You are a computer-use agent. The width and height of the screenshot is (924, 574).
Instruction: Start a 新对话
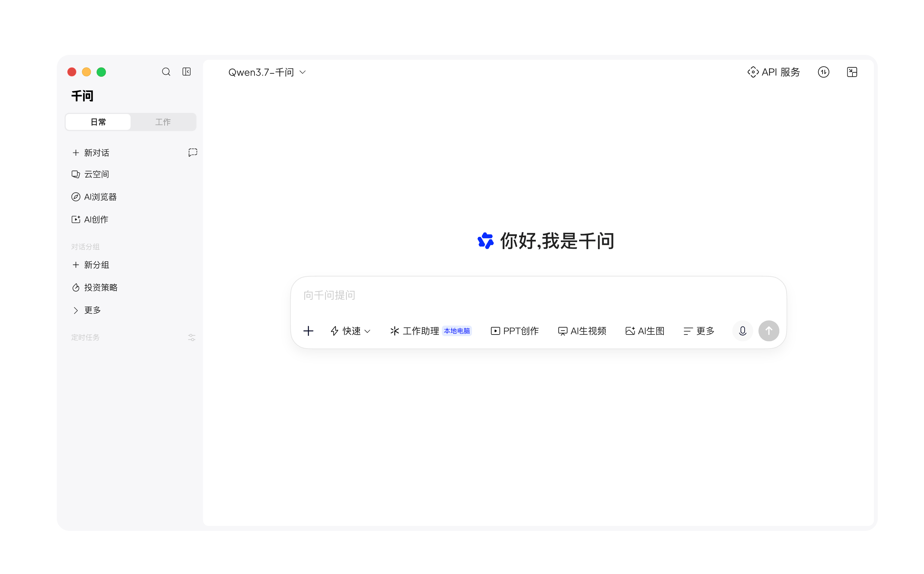[x=91, y=152]
